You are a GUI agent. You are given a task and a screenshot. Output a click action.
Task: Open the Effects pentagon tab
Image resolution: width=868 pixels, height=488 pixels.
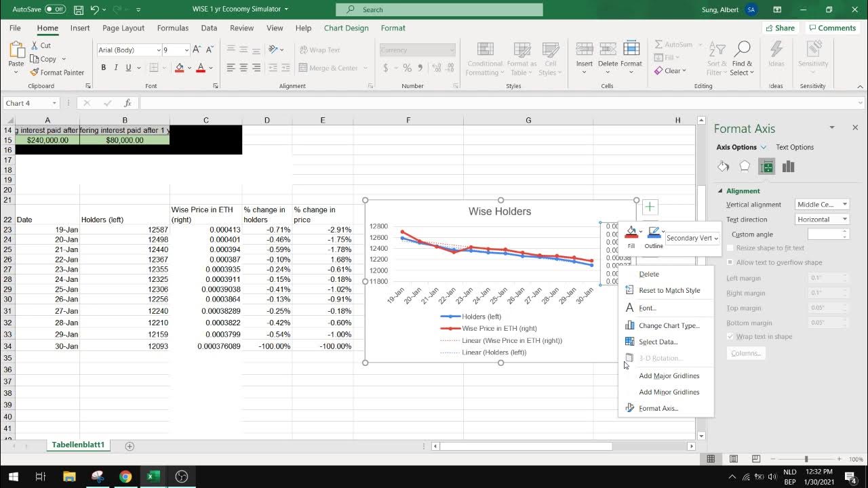[745, 167]
